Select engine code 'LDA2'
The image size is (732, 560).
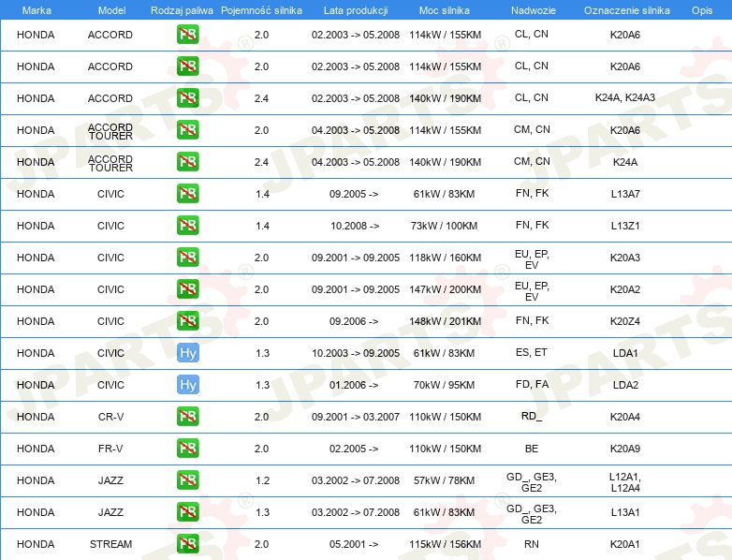625,385
